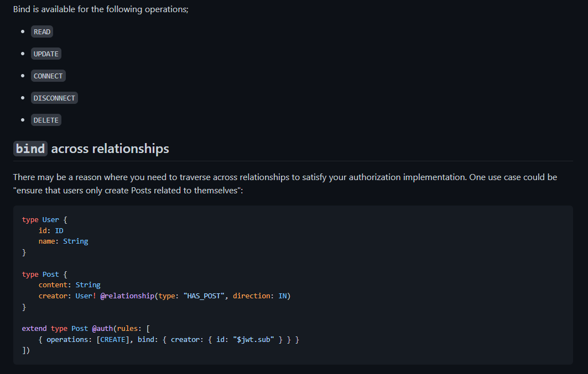Click the 'name: String' code line

click(64, 241)
